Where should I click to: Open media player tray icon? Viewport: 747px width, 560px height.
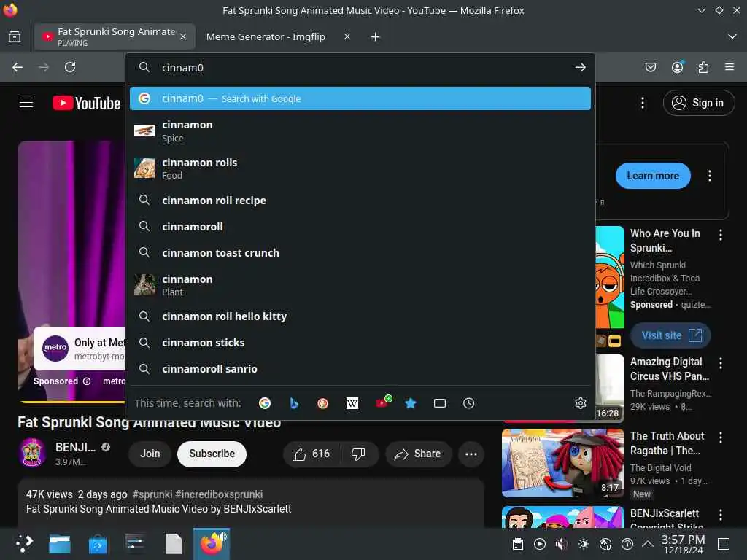(540, 544)
